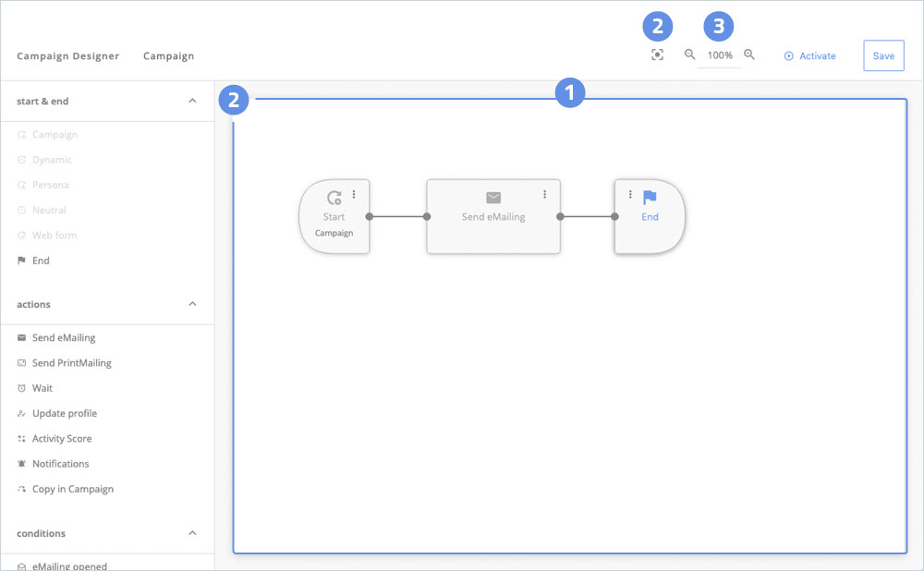Click the blue flag icon in End node

pyautogui.click(x=650, y=198)
